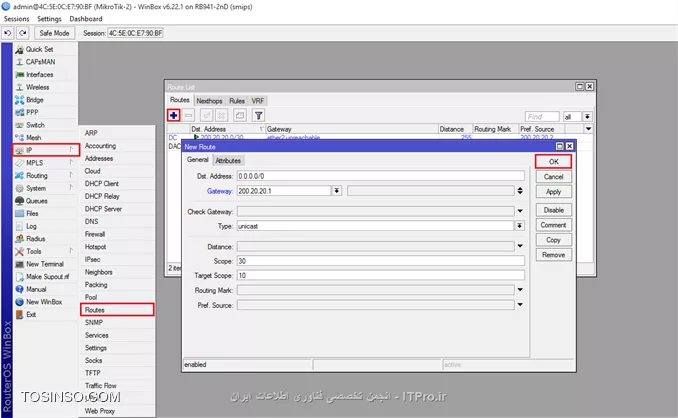Click the redo icon in toolbar

[23, 33]
